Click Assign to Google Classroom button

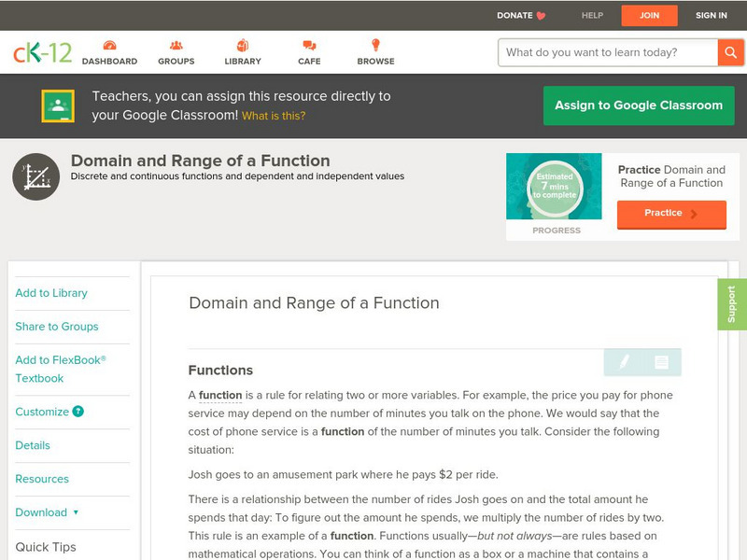[x=639, y=105]
